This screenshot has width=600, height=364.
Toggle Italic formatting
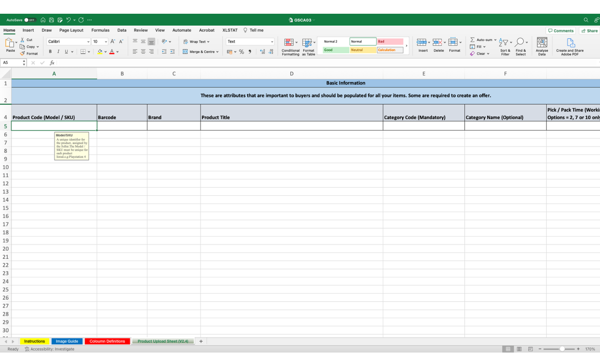[x=58, y=52]
